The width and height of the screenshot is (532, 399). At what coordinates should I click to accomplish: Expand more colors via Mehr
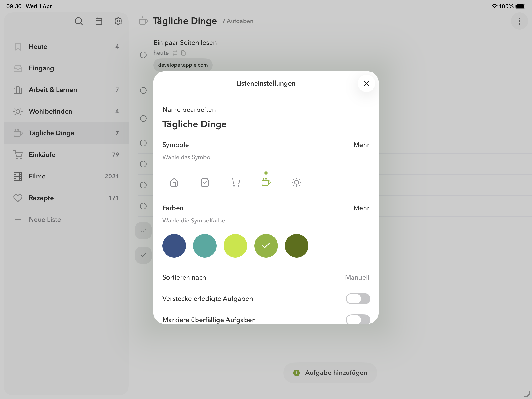coord(361,208)
